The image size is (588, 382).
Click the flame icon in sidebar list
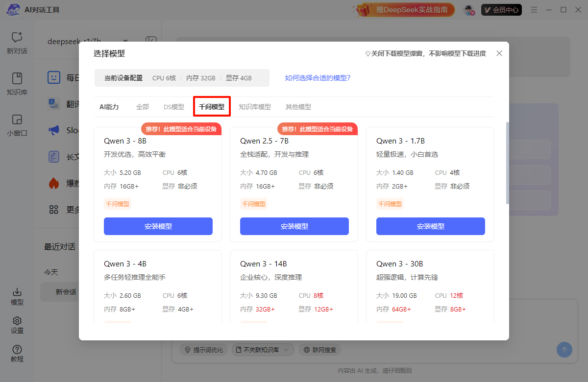[54, 183]
